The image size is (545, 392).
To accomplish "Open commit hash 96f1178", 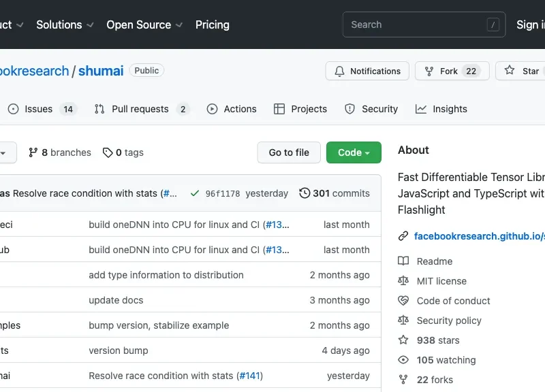I will (x=223, y=193).
